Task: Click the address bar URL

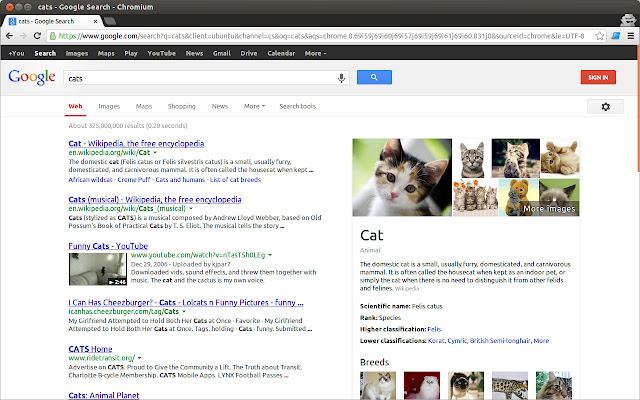Action: click(x=321, y=36)
